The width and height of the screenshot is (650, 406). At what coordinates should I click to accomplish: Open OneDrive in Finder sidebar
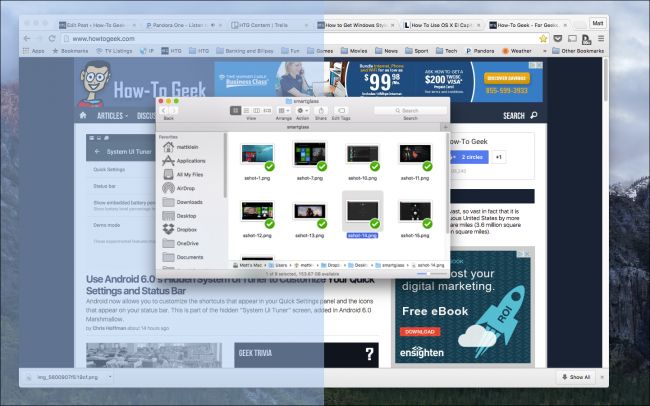tap(181, 243)
